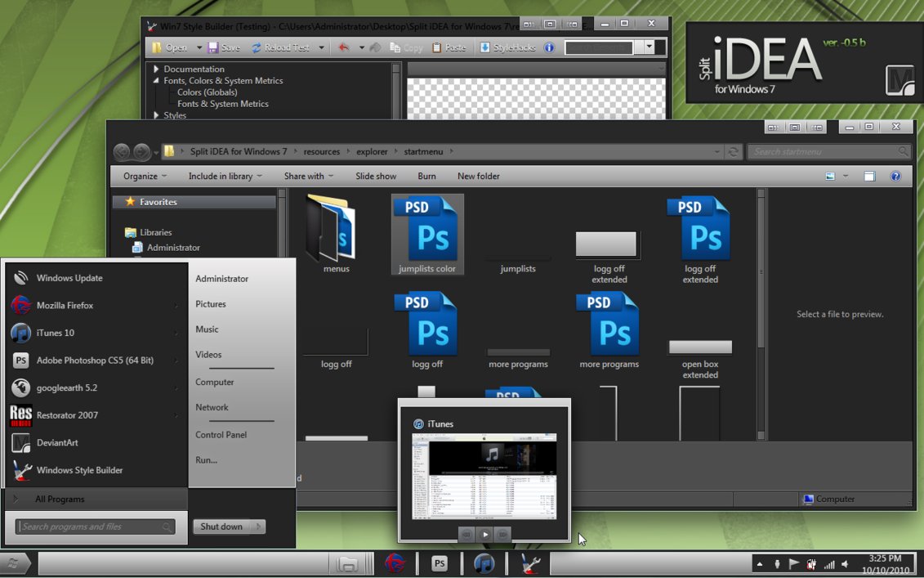Open the Explorer help icon
This screenshot has width=924, height=578.
click(x=895, y=177)
